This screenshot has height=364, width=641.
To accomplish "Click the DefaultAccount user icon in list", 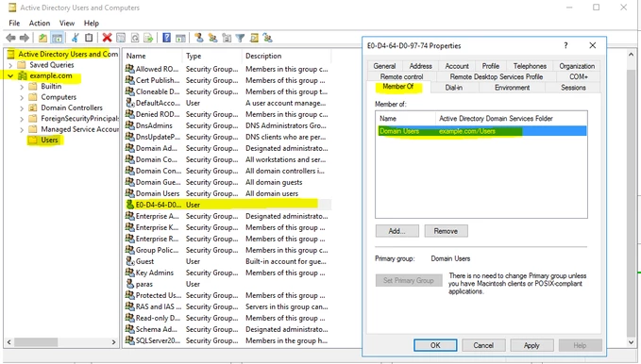I will pyautogui.click(x=130, y=103).
